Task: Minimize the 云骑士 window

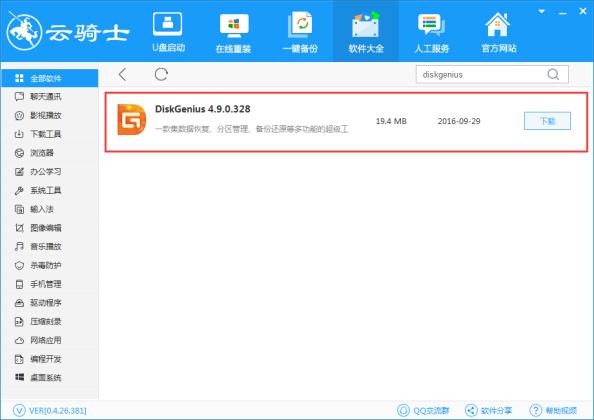Action: [x=563, y=12]
